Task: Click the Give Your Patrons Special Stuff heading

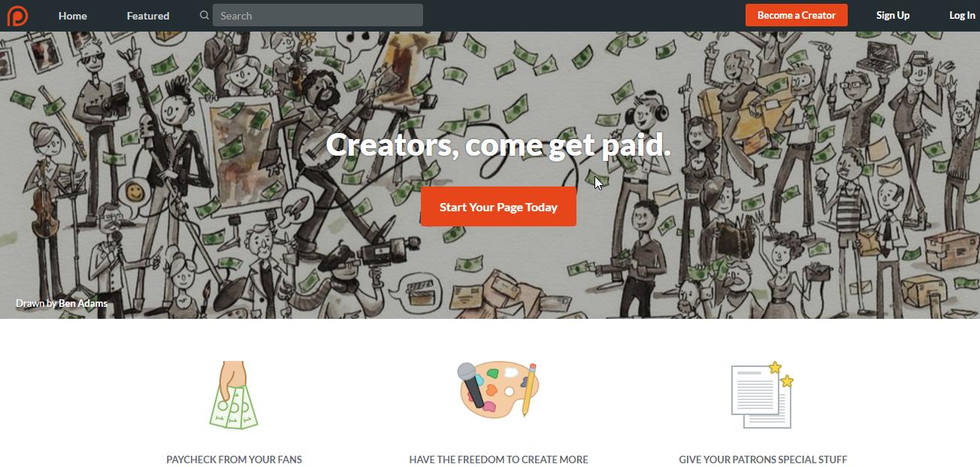Action: coord(763,459)
